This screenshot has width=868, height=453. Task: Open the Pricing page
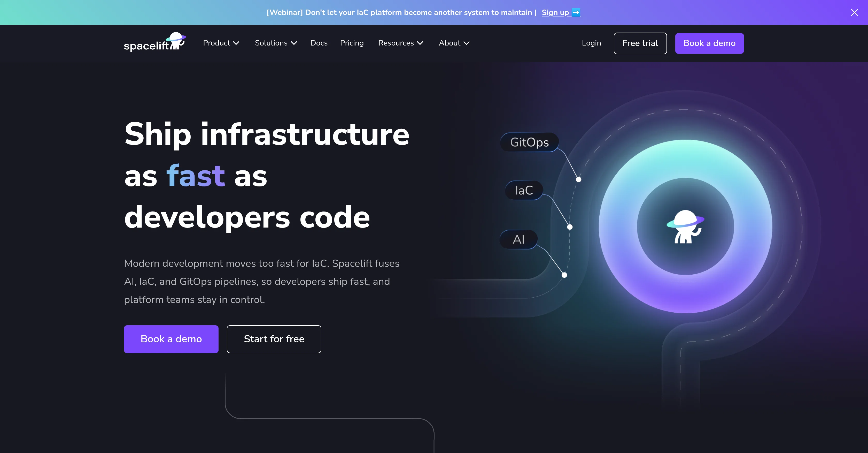352,43
